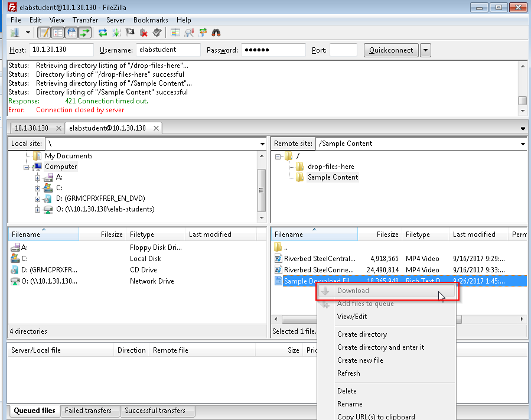Open the Site Manager dropdown arrow

click(28, 33)
